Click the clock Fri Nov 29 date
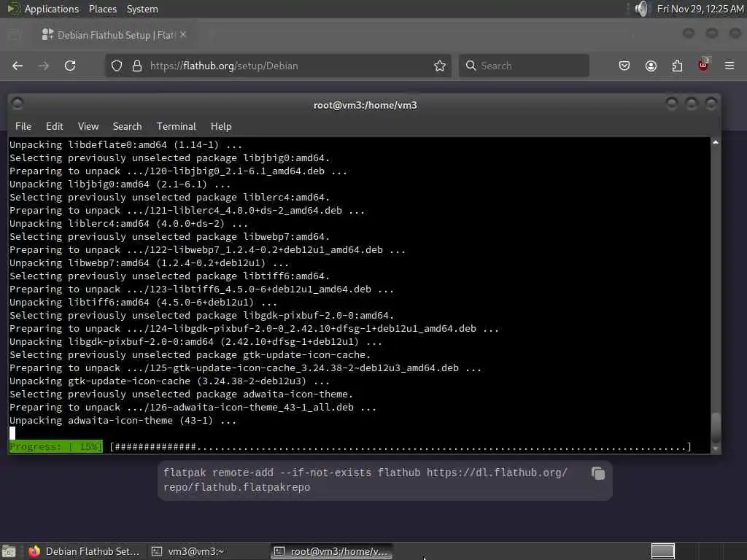The width and height of the screenshot is (747, 560). 700,9
